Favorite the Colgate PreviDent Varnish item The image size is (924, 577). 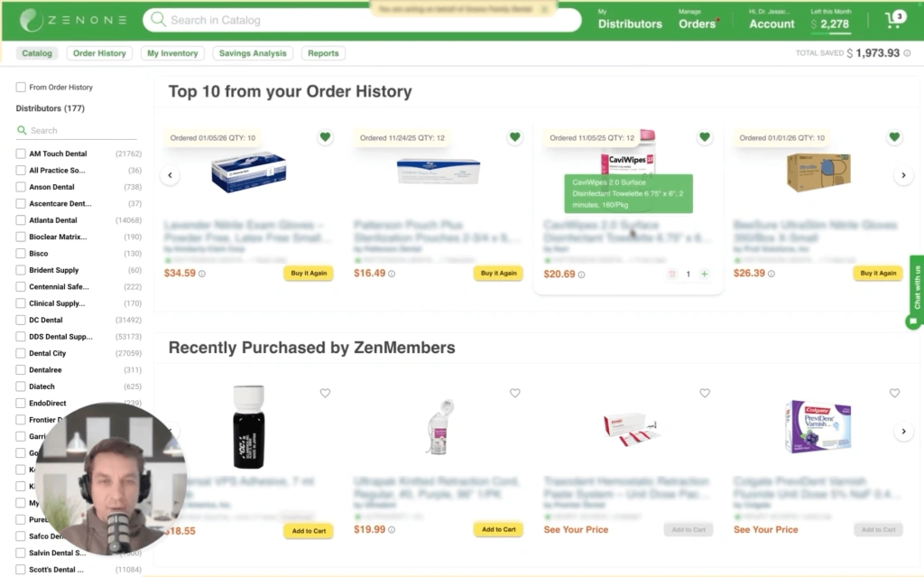click(894, 393)
